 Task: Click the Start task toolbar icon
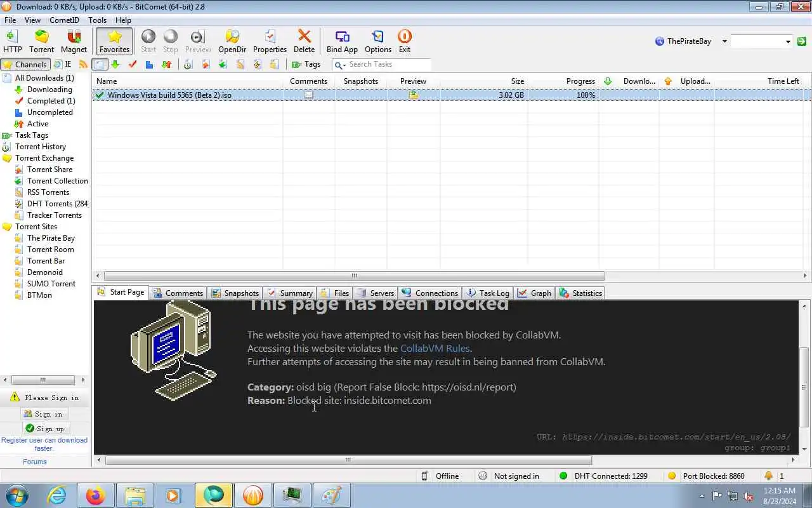pyautogui.click(x=148, y=41)
